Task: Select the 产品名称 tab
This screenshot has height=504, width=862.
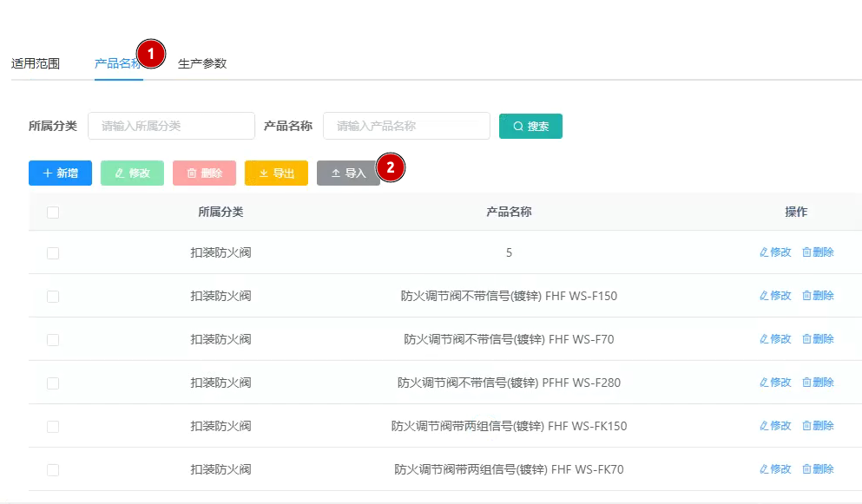Action: click(116, 63)
